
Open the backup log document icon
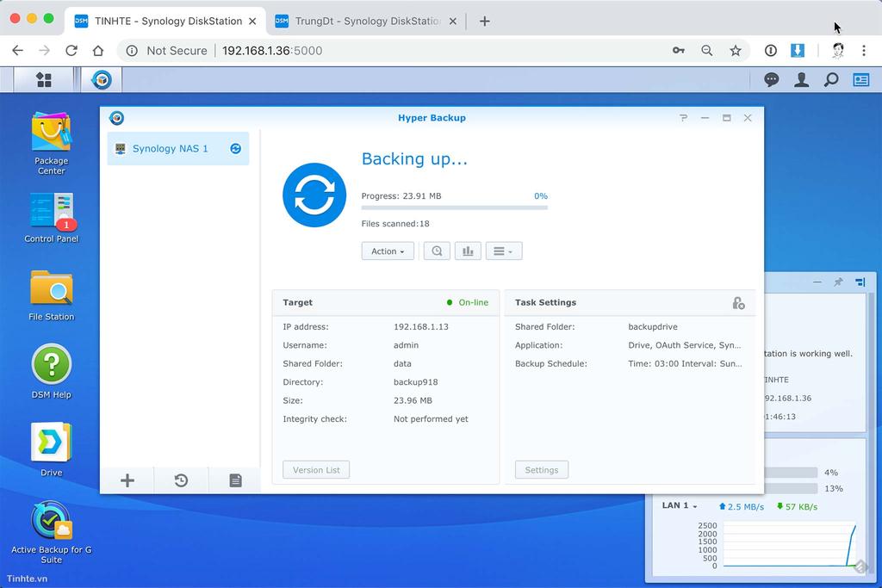[235, 480]
